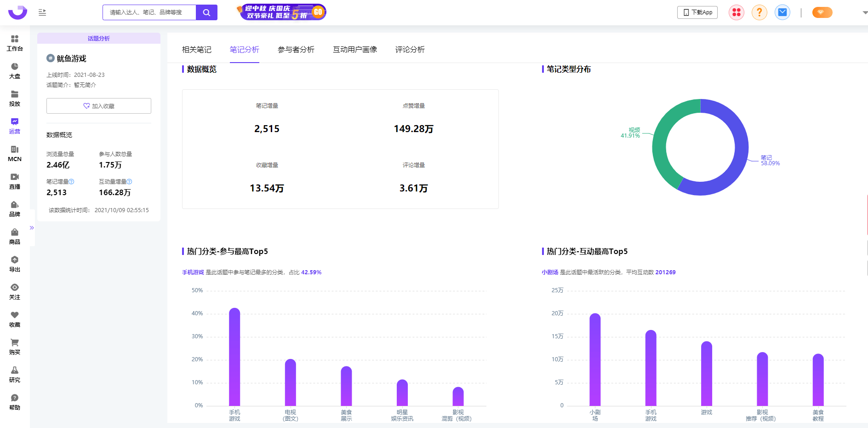Switch to the 评论分析 tab
The image size is (868, 428).
click(x=410, y=50)
